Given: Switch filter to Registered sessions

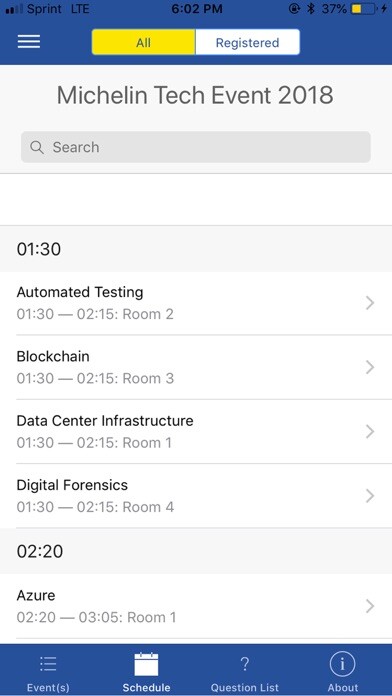Looking at the screenshot, I should (x=247, y=43).
